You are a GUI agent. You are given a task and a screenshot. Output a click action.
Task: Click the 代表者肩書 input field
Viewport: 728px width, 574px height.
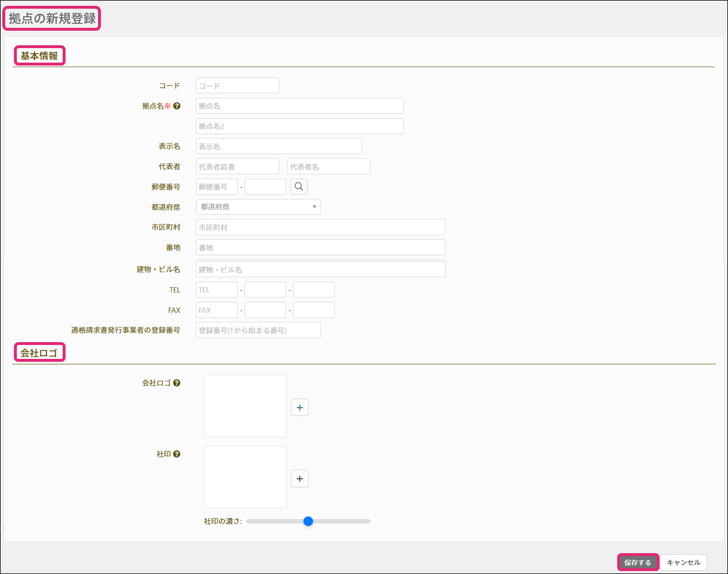[x=237, y=167]
